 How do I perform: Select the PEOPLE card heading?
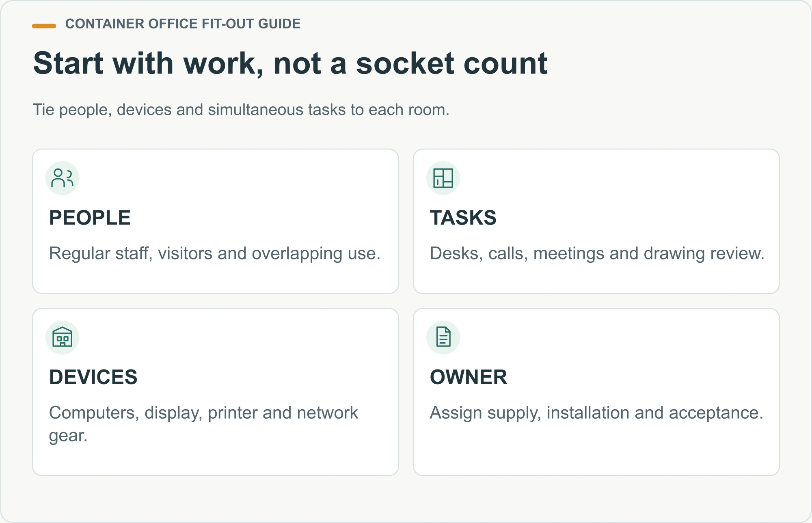coord(90,218)
